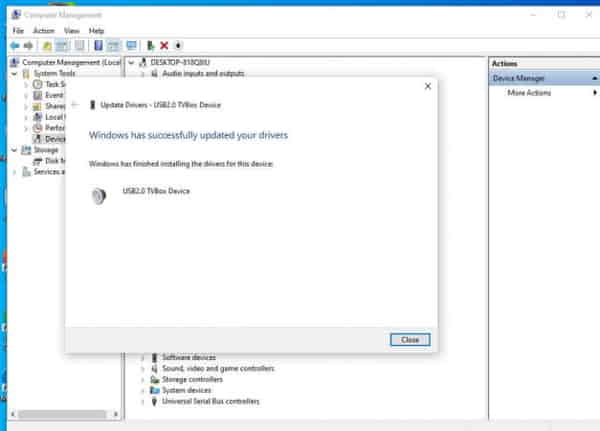Image resolution: width=600 pixels, height=431 pixels.
Task: Select Shared Folders in the console tree
Action: [x=55, y=106]
